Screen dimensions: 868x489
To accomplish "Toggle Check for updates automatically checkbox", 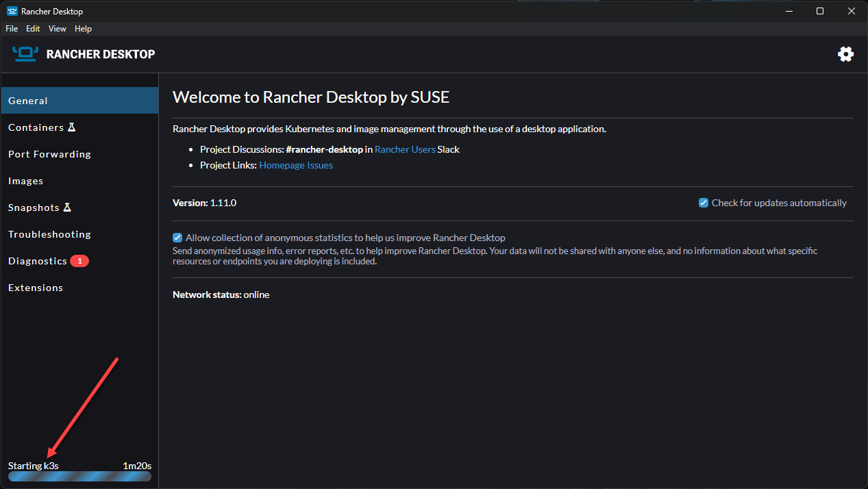I will tap(703, 203).
